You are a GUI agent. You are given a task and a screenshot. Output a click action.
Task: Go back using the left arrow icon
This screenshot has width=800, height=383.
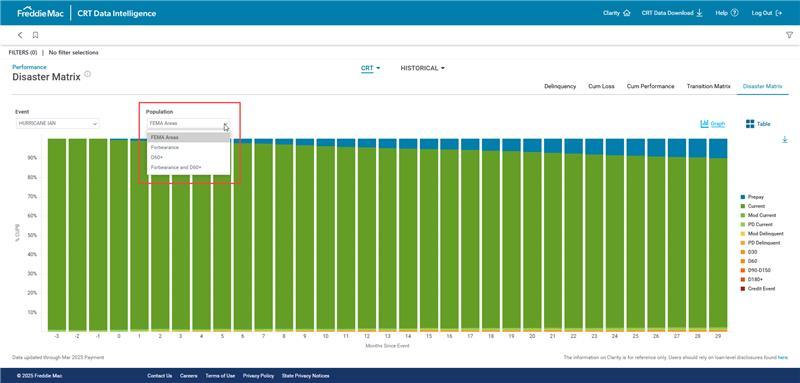tap(20, 35)
